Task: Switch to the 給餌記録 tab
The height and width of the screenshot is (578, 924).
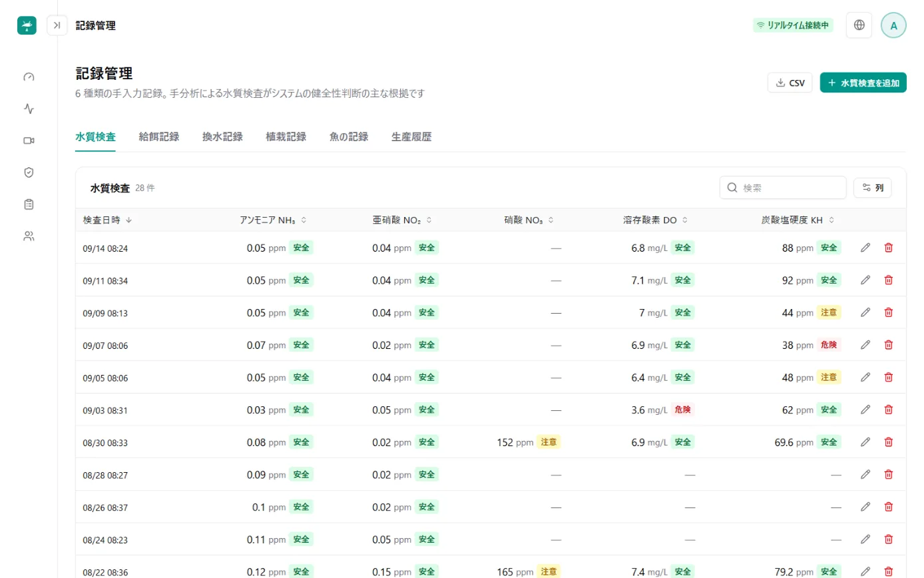Action: 159,137
